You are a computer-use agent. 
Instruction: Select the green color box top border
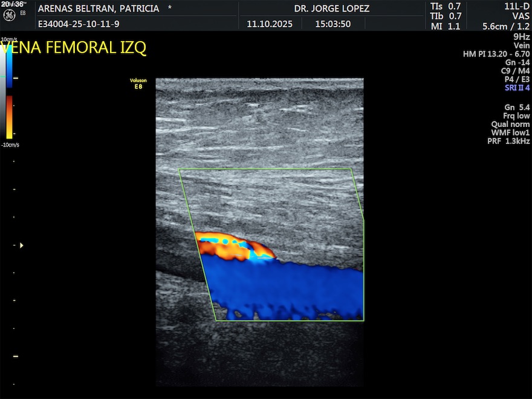(x=266, y=169)
